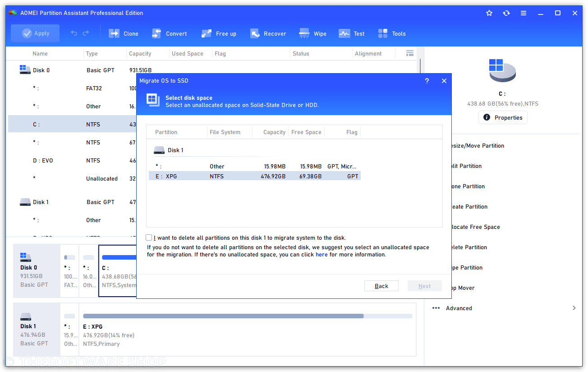Click the Next button

tap(425, 286)
